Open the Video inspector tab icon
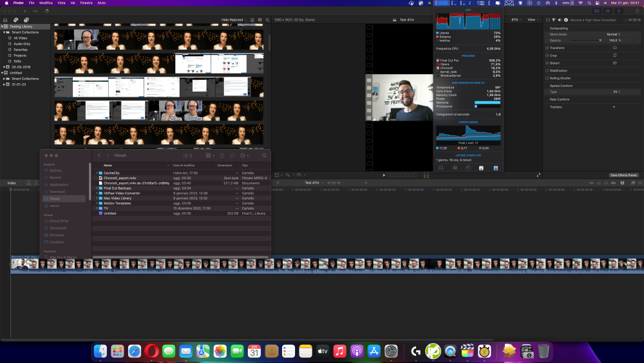The height and width of the screenshot is (363, 644). pos(548,20)
